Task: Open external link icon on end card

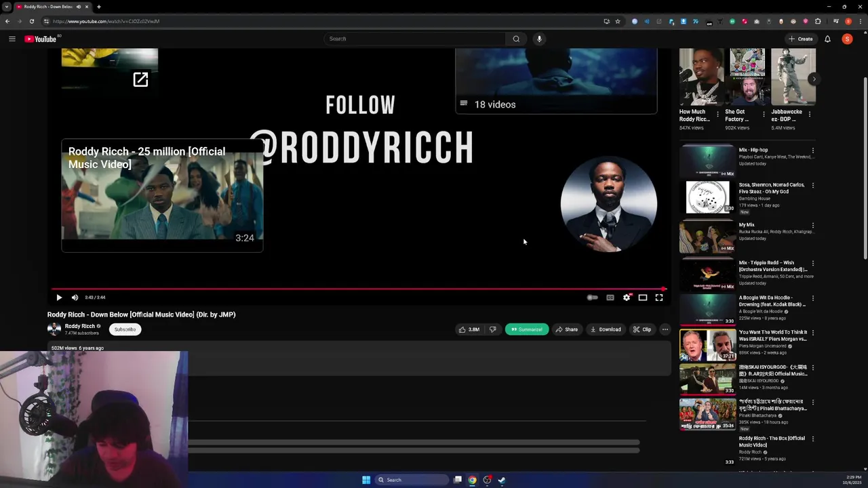Action: pos(140,80)
